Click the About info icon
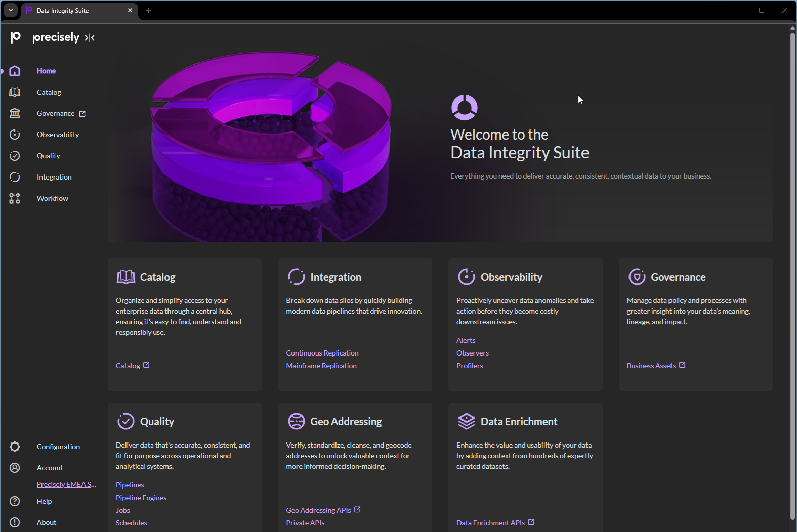 pyautogui.click(x=15, y=522)
